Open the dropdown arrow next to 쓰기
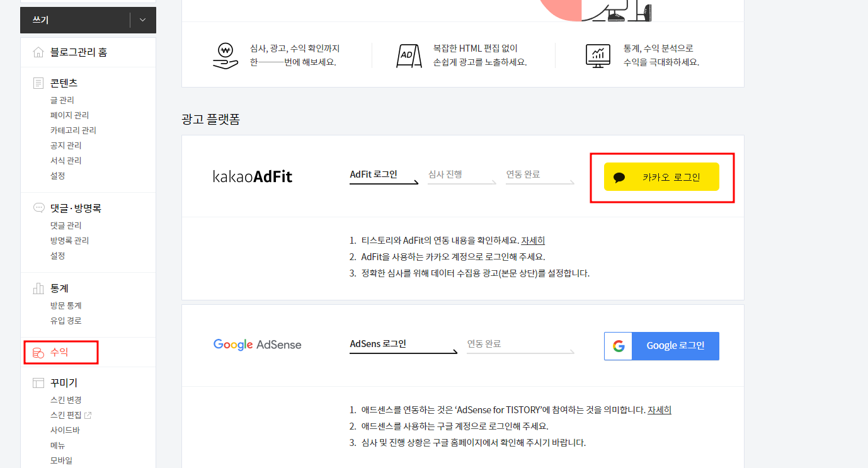 [x=143, y=20]
